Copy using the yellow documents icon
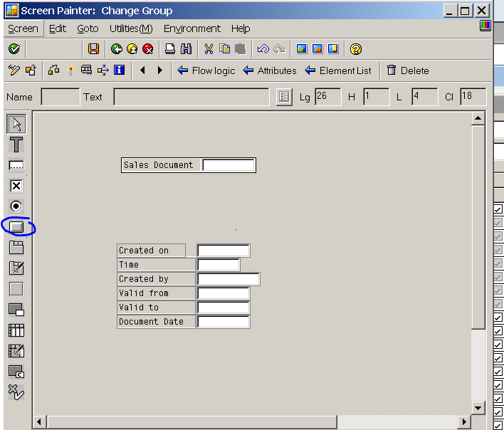The height and width of the screenshot is (430, 504). (x=225, y=49)
